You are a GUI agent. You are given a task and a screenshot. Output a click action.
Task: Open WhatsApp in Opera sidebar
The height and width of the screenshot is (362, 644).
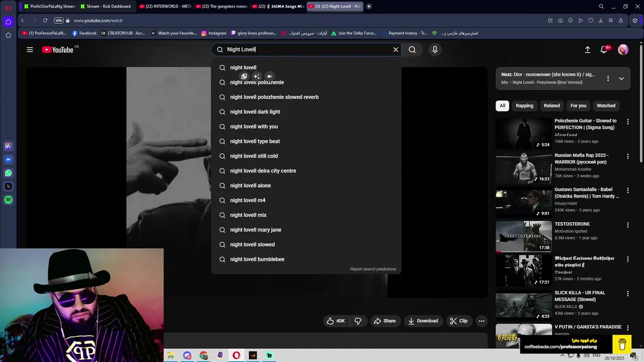tap(9, 173)
